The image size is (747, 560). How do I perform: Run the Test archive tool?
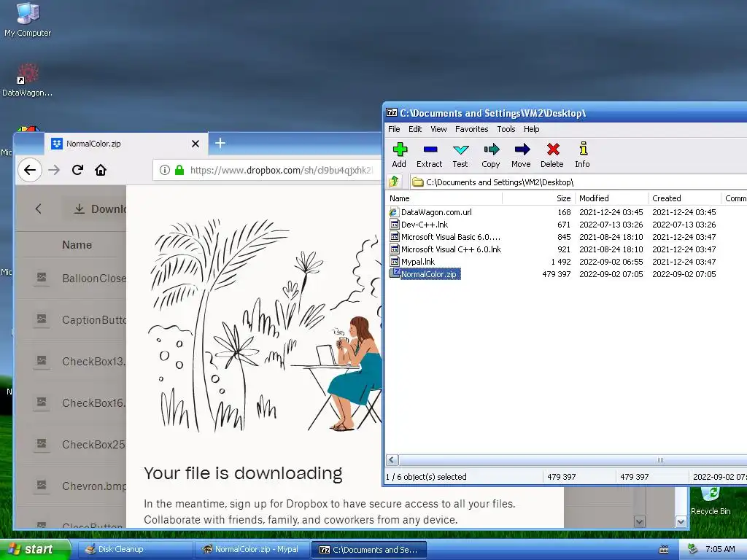pos(460,155)
